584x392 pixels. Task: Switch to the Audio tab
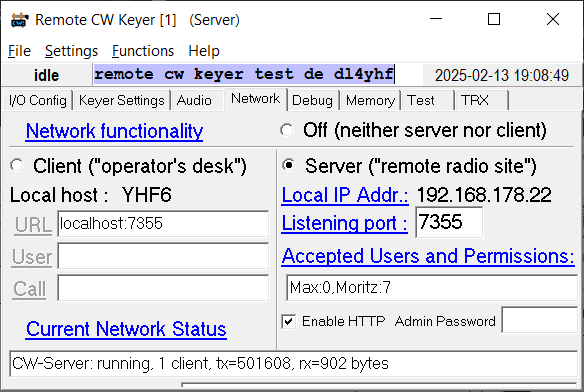[x=194, y=101]
